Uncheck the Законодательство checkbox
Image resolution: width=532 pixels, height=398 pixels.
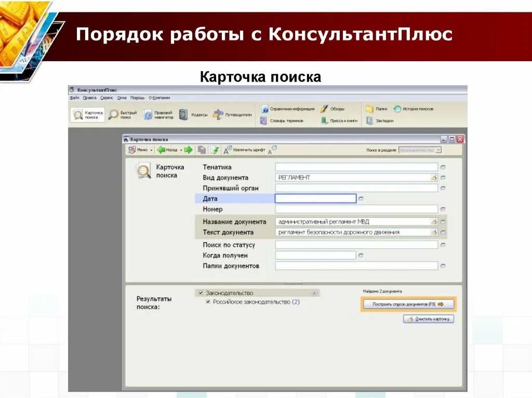(201, 293)
